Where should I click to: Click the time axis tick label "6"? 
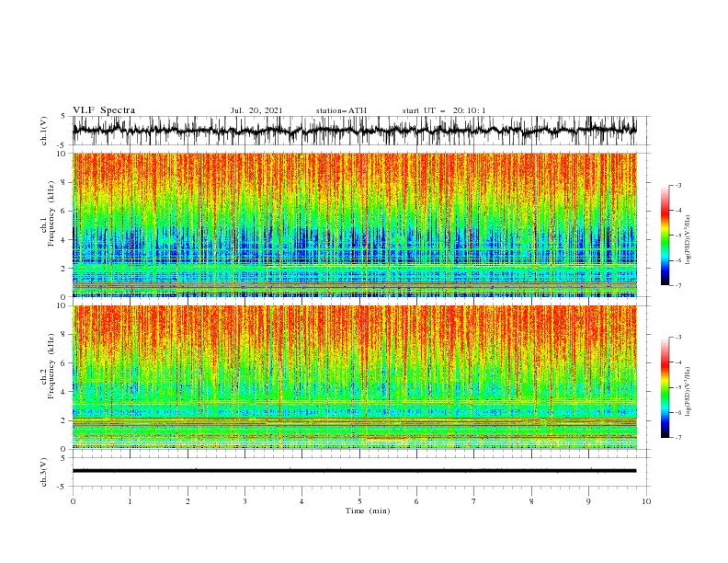click(416, 501)
